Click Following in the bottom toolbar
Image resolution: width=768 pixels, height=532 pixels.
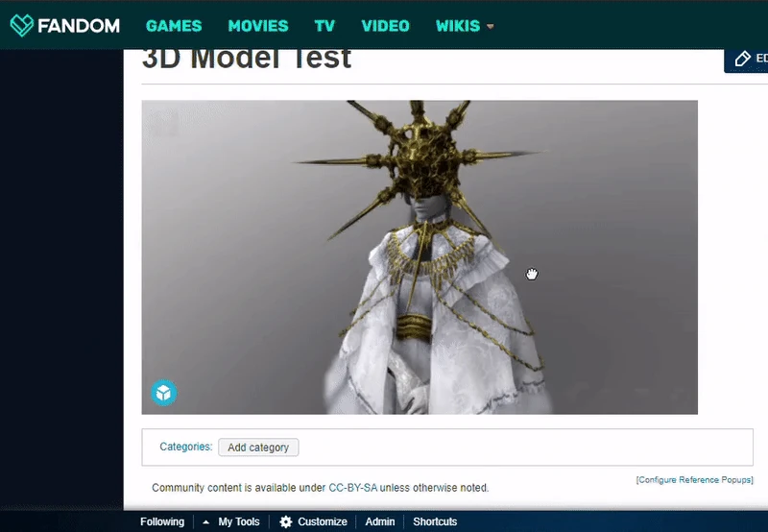click(162, 521)
